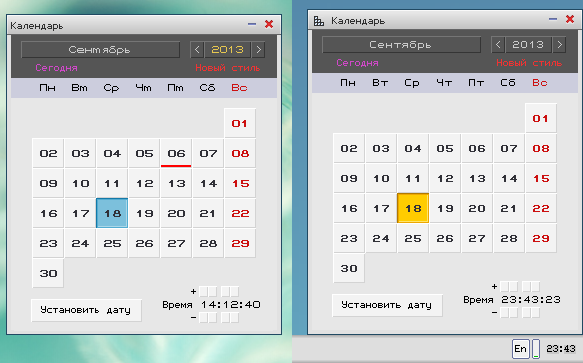Select yellow day 18 in right calendar
The height and width of the screenshot is (363, 583).
413,208
